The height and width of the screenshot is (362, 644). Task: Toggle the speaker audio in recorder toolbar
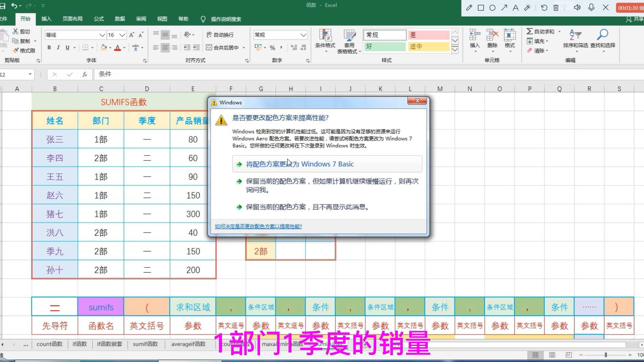[577, 8]
